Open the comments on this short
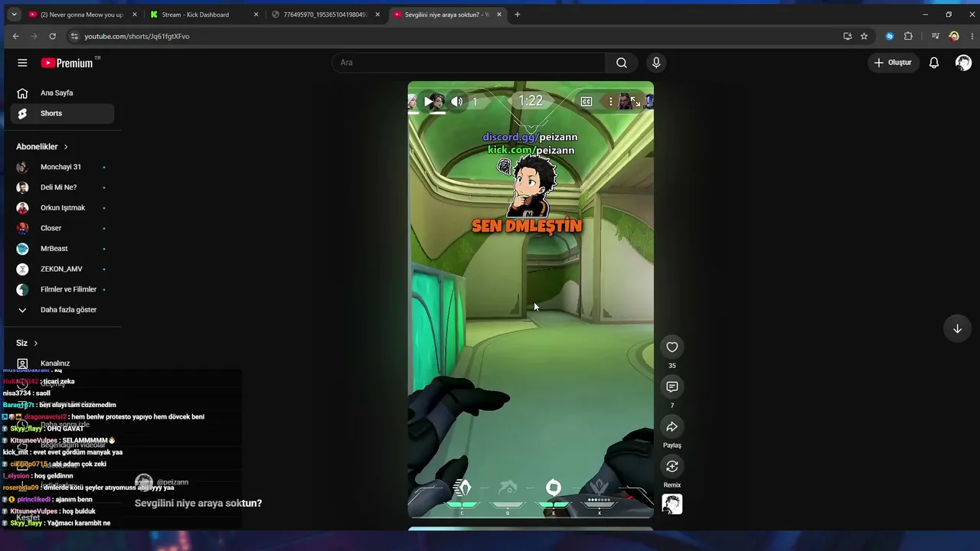 [672, 387]
